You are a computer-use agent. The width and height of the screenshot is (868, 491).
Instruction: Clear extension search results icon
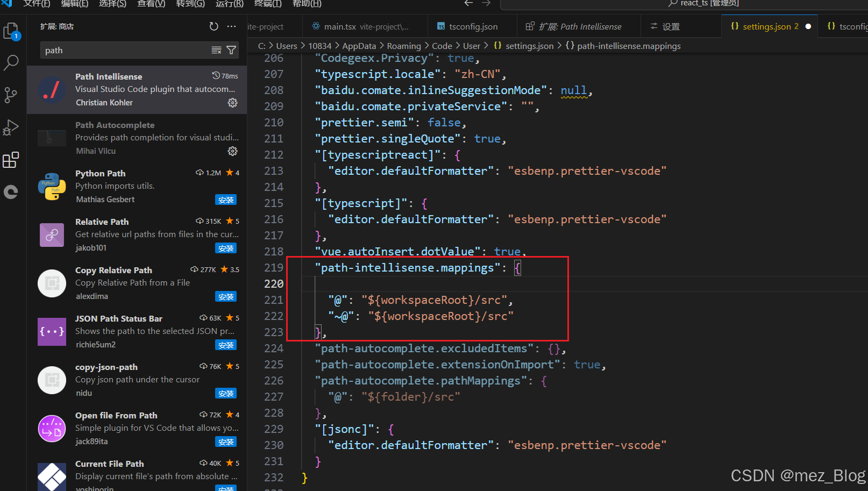coord(216,50)
